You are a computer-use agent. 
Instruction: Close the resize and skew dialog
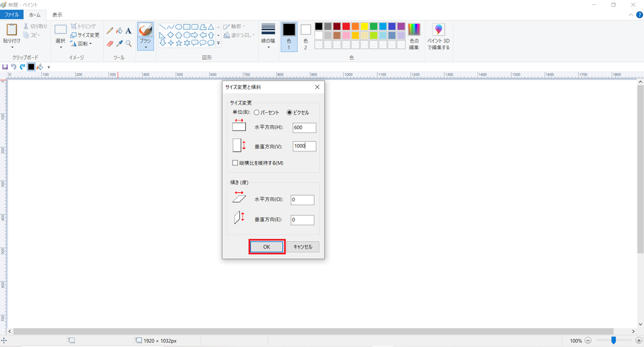(x=317, y=86)
